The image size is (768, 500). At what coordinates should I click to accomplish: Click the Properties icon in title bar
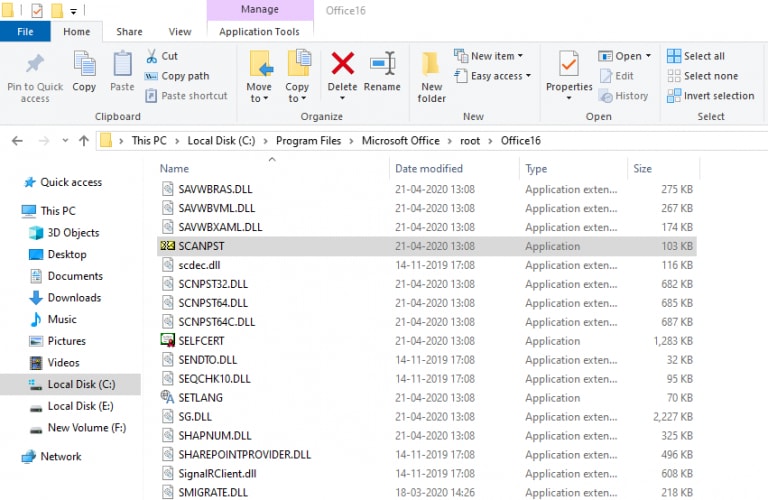coord(37,10)
